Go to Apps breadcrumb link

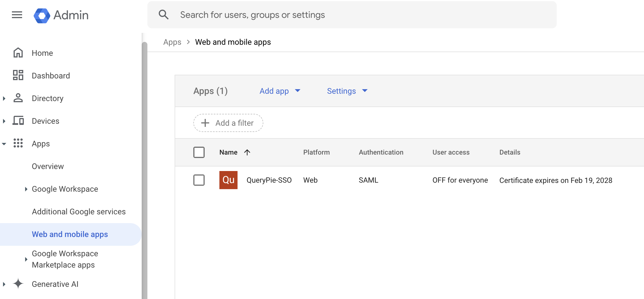(172, 42)
